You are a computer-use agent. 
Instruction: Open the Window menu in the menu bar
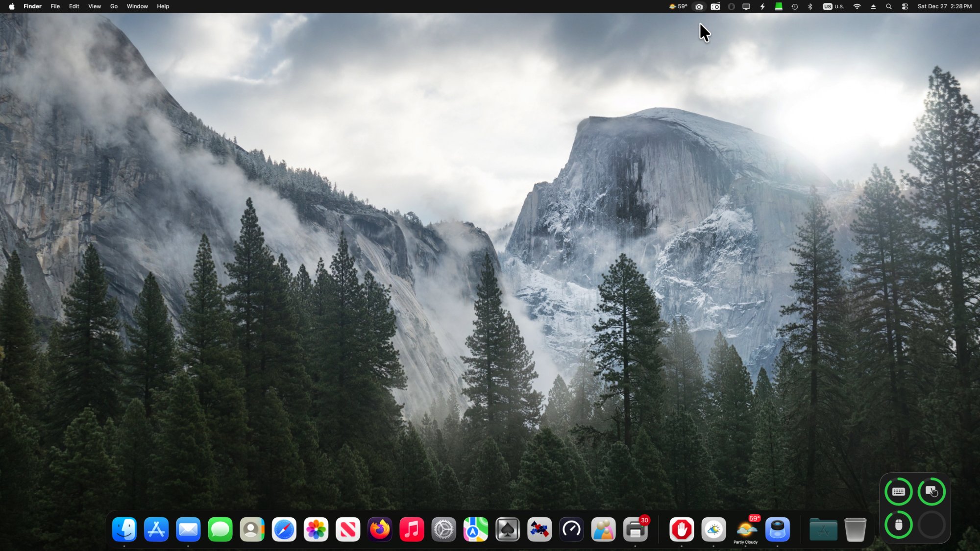(x=137, y=6)
